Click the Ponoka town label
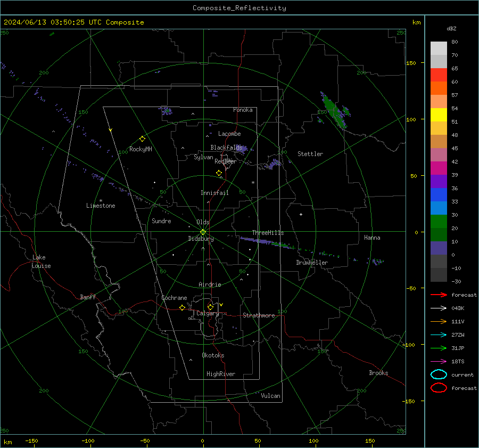This screenshot has height=448, width=479. pyautogui.click(x=243, y=110)
